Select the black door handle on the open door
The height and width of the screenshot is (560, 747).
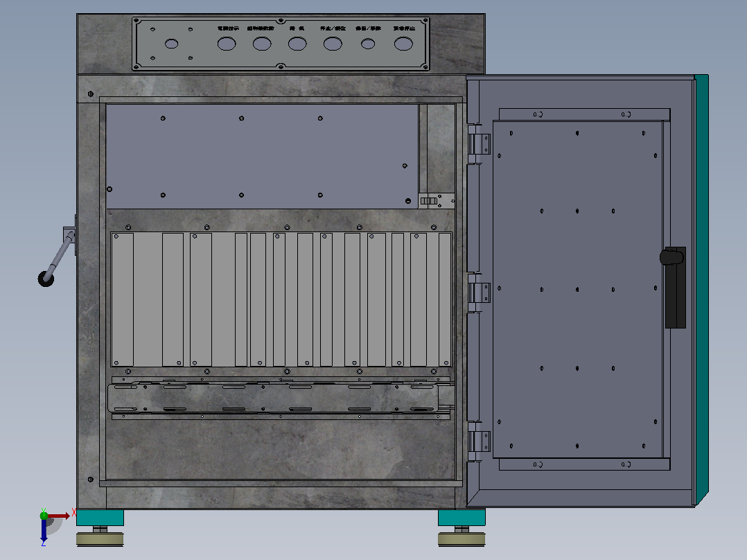[x=673, y=287]
